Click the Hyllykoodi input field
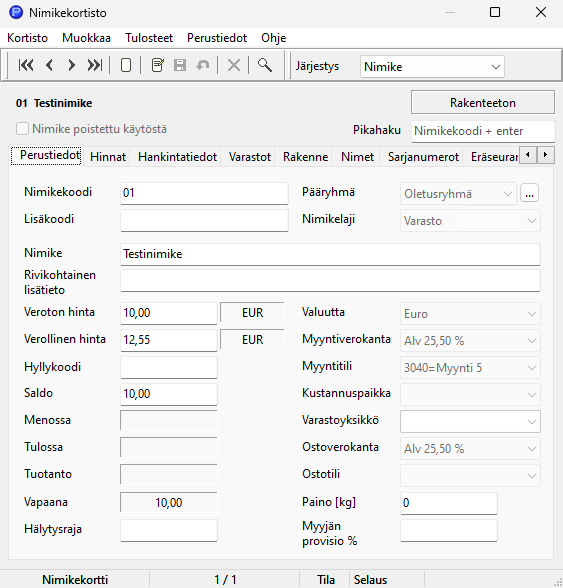563x588 pixels. (168, 367)
